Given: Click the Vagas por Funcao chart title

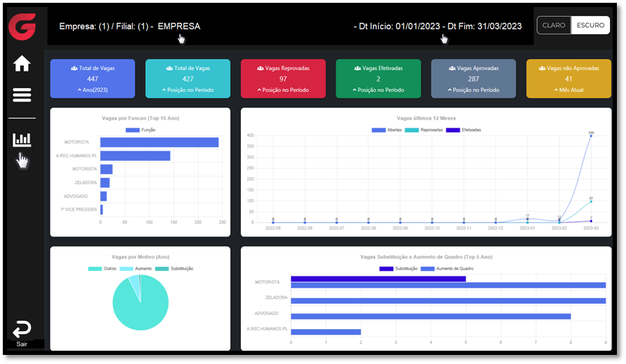Looking at the screenshot, I should (x=141, y=118).
